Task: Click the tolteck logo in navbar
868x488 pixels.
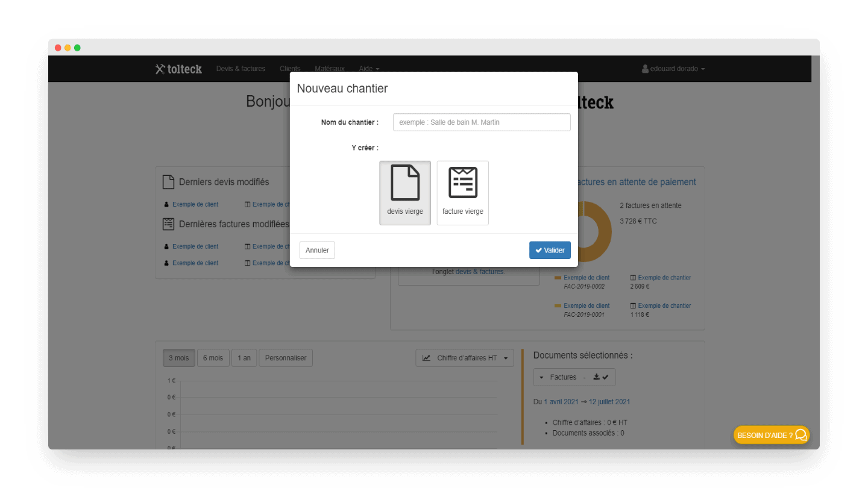Action: pos(178,69)
